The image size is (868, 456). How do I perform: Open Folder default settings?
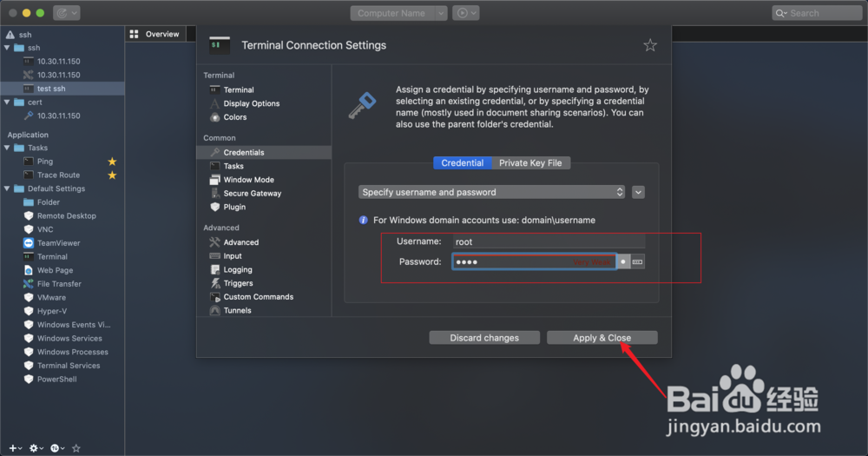click(48, 202)
